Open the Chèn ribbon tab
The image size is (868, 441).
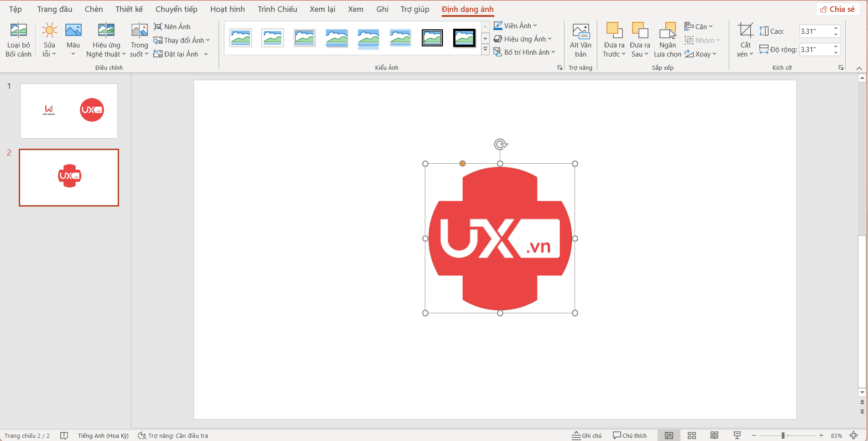tap(94, 9)
